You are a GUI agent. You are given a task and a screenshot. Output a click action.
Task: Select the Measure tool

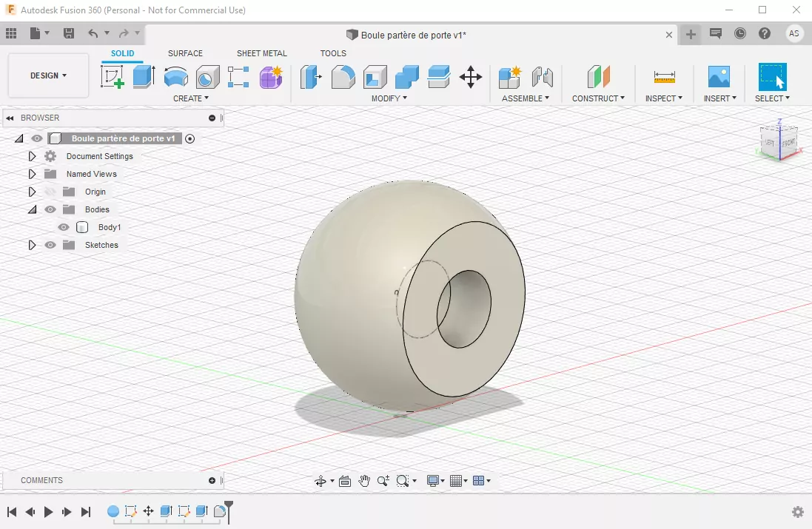point(665,77)
